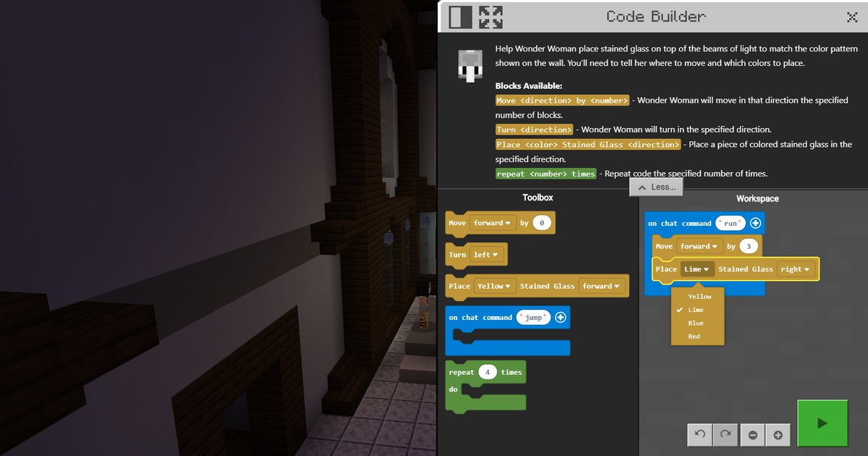This screenshot has width=868, height=456.
Task: Expand Code Builder to full screen
Action: pos(491,17)
